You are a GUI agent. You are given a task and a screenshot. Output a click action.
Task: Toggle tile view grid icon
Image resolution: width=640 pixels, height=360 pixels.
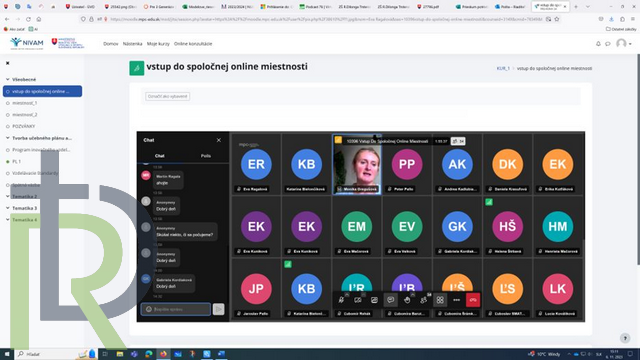[440, 300]
